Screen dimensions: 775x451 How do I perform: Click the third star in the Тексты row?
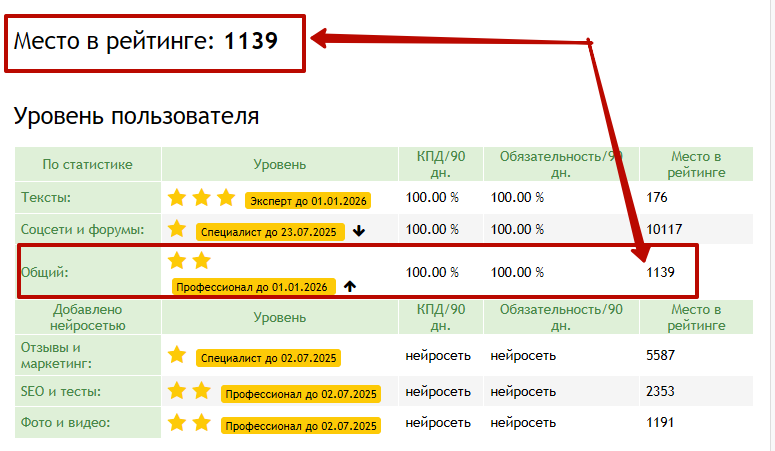tap(226, 197)
